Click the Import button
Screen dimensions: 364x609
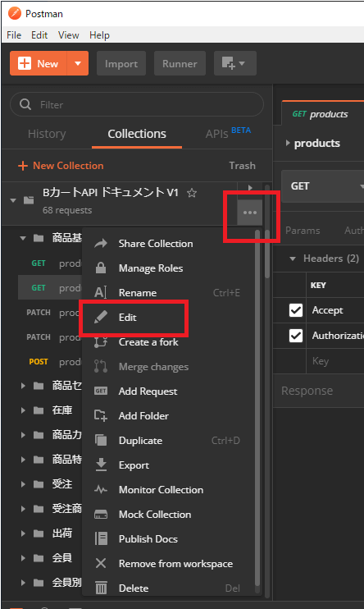pyautogui.click(x=121, y=63)
